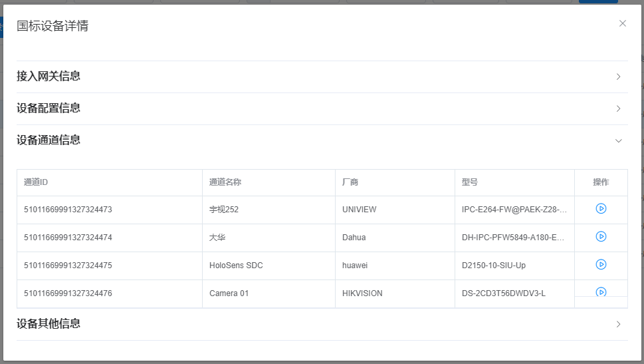Expand the 设备其他信息 section
Screen dimensions: 644x364
322,324
